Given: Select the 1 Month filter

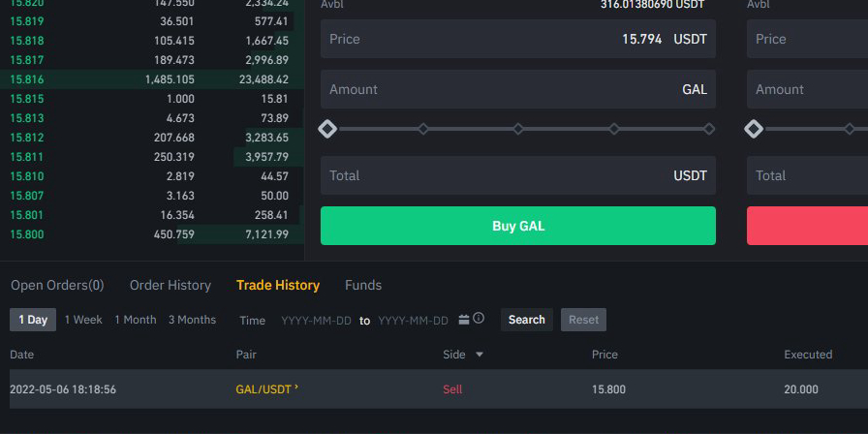Looking at the screenshot, I should pyautogui.click(x=136, y=320).
